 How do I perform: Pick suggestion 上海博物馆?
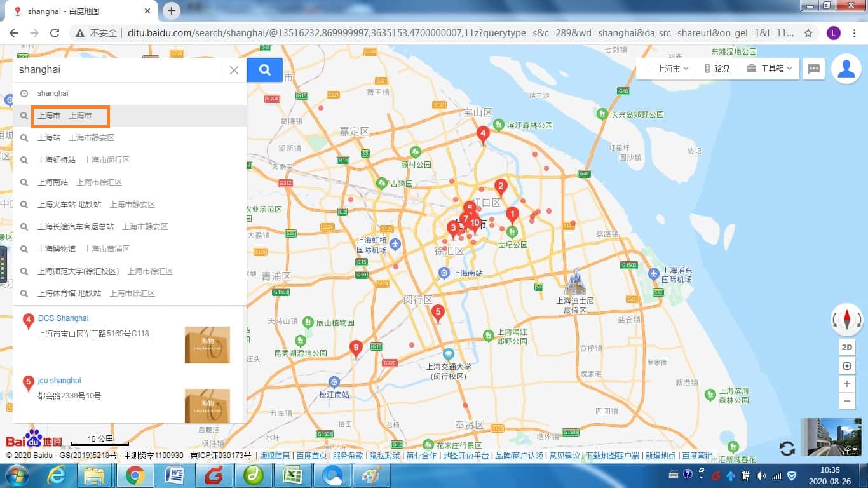tap(130, 249)
